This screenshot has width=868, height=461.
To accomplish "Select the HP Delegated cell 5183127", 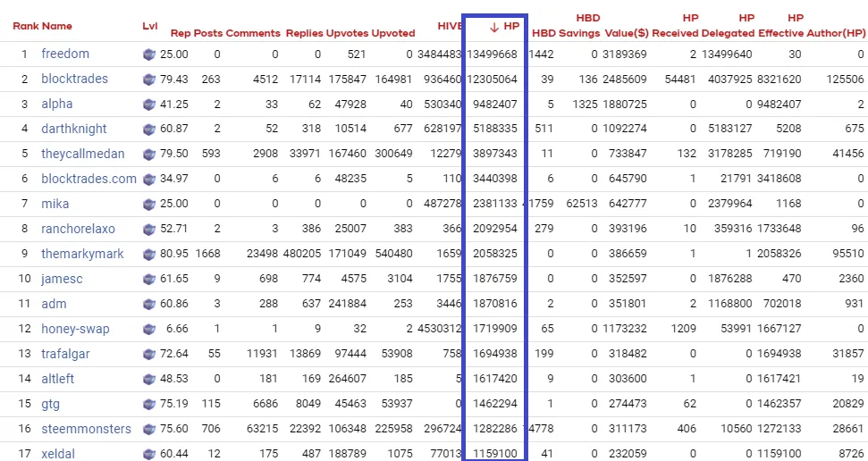I will pos(730,129).
